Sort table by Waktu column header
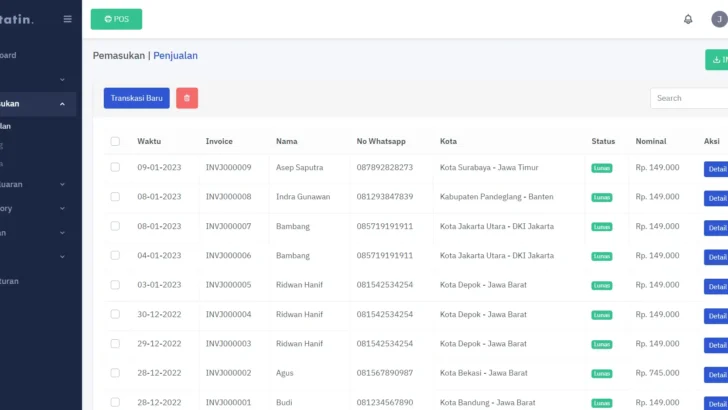This screenshot has height=410, width=728. coord(149,141)
